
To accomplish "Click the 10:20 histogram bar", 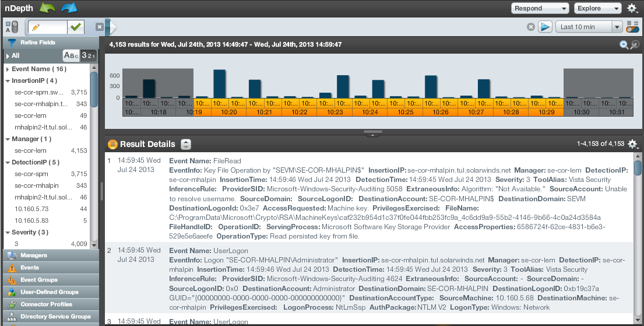I will click(x=219, y=83).
